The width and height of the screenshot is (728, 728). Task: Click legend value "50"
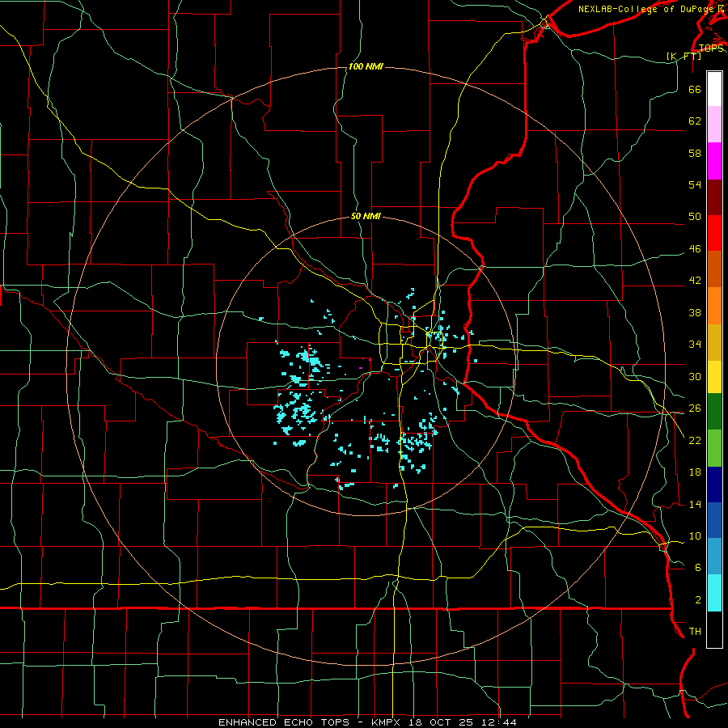[x=695, y=216]
